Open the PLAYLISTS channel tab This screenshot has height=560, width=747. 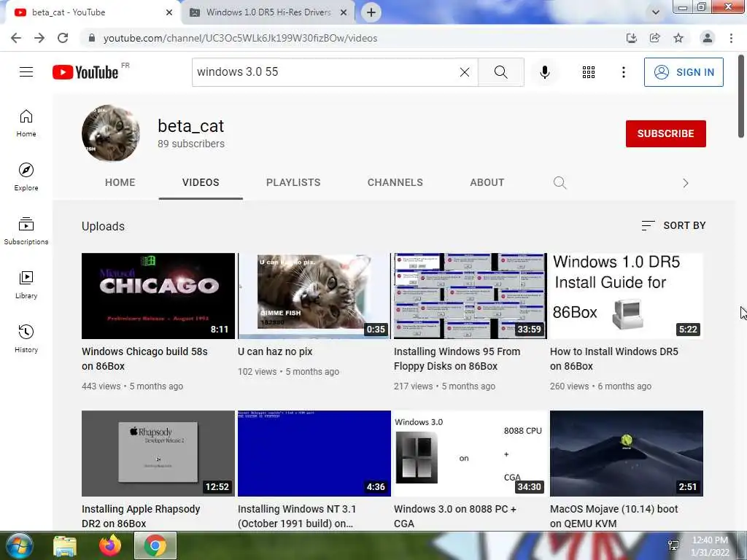pos(293,182)
